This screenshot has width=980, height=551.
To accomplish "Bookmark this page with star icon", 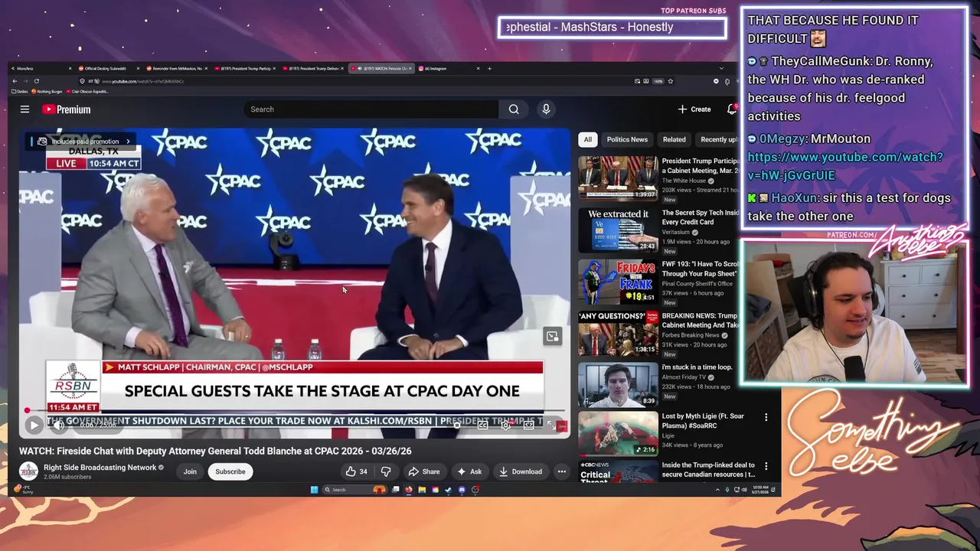I will [671, 81].
